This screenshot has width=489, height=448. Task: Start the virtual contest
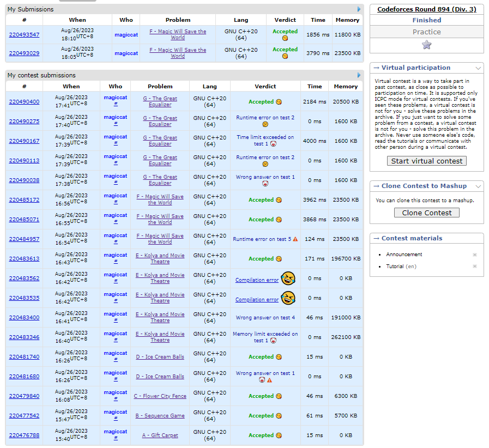[427, 161]
